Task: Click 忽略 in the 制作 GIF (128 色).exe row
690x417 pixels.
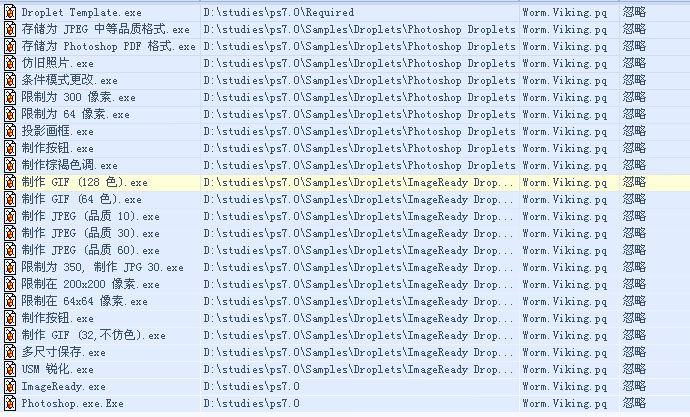Action: click(x=634, y=182)
